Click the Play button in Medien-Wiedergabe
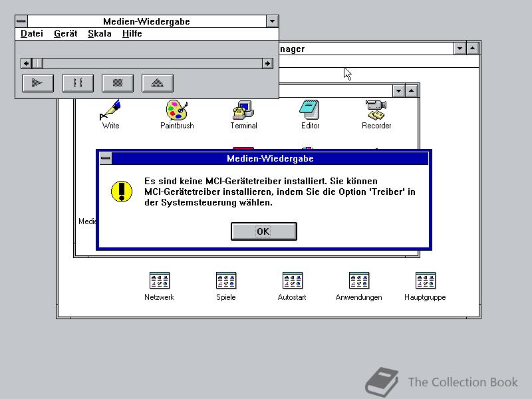This screenshot has width=532, height=399. tap(38, 82)
